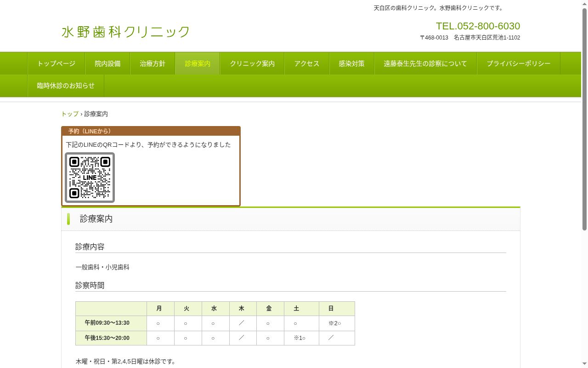Click the 〒468-0013 address text
Screen dimensions: 588x368
point(470,38)
